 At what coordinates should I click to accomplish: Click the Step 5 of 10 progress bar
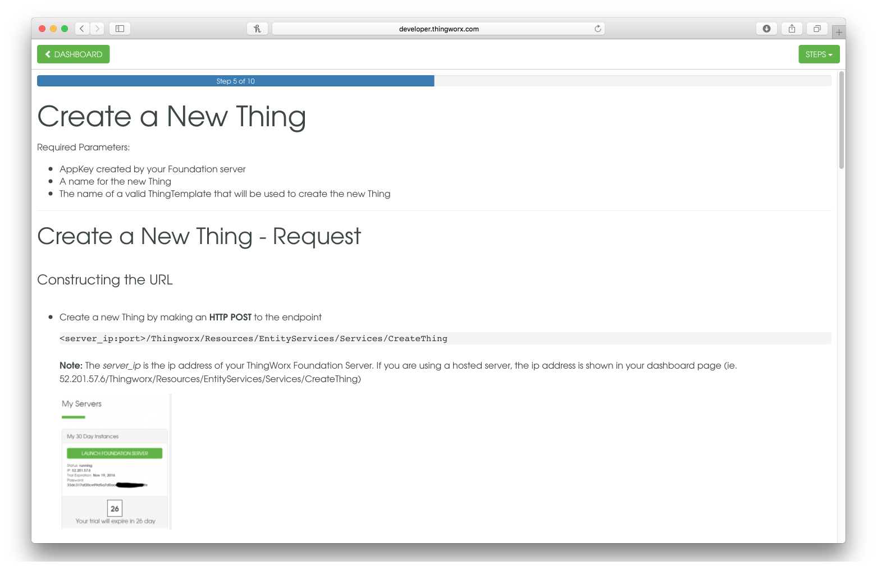[236, 81]
